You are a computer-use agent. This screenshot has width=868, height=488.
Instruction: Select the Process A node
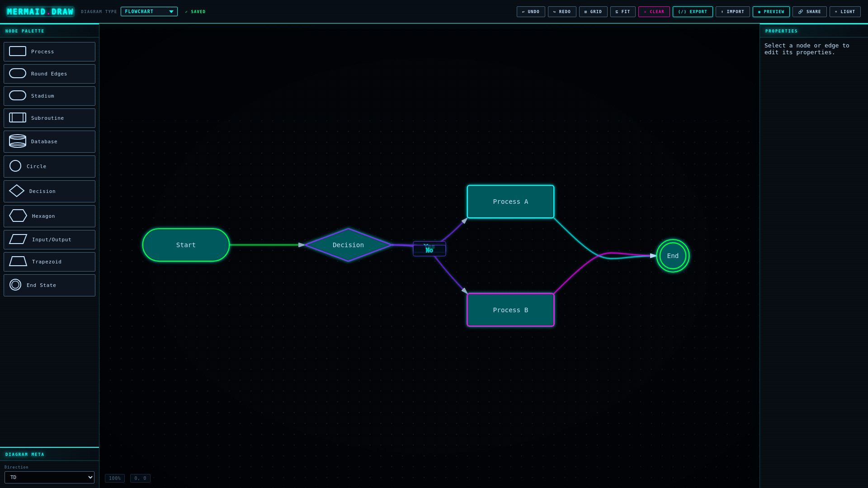[x=510, y=202]
